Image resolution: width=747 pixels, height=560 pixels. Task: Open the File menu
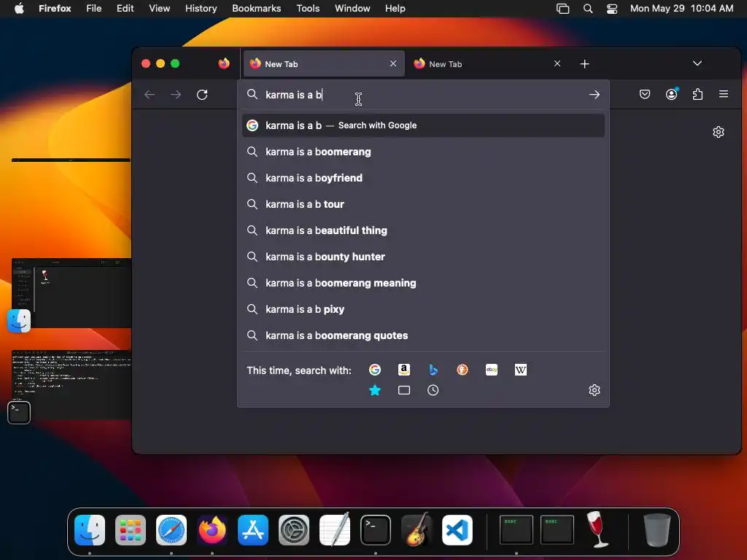[94, 9]
